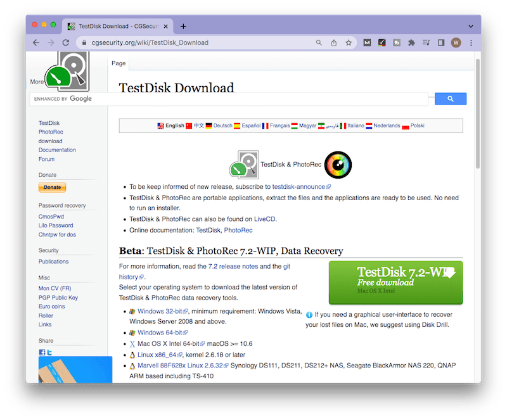Click the lock icon in the address bar
The image size is (507, 420).
point(84,42)
